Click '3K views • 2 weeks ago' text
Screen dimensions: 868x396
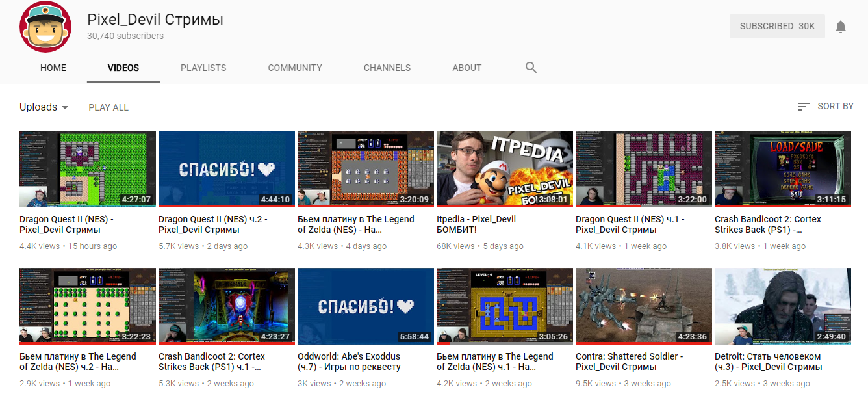(x=342, y=384)
